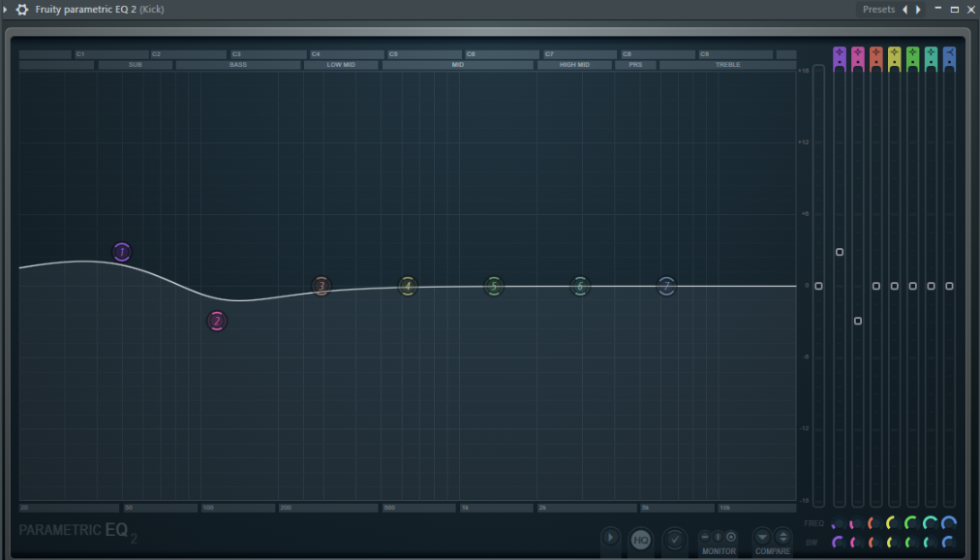Open the teal band 6 filter type selector

tap(932, 57)
